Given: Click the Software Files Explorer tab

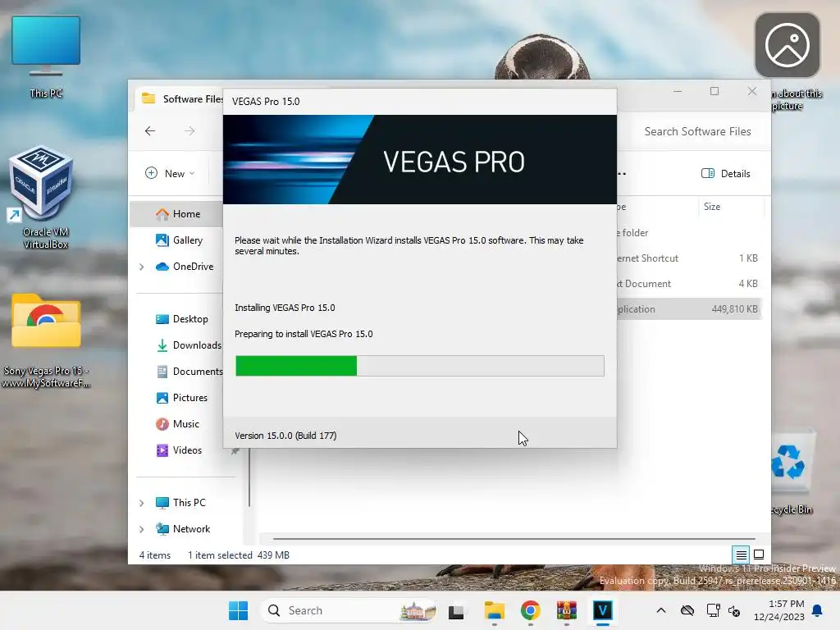Looking at the screenshot, I should [182, 99].
